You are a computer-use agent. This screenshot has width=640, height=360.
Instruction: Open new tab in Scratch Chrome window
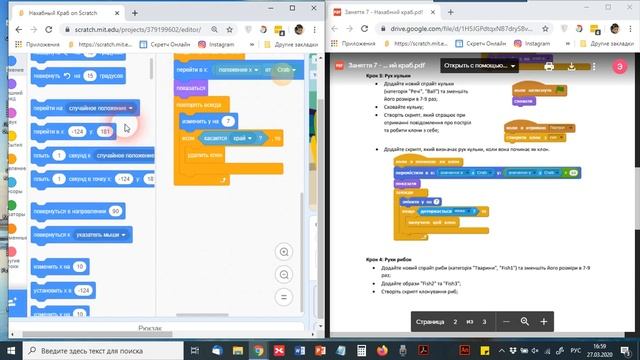pos(135,13)
